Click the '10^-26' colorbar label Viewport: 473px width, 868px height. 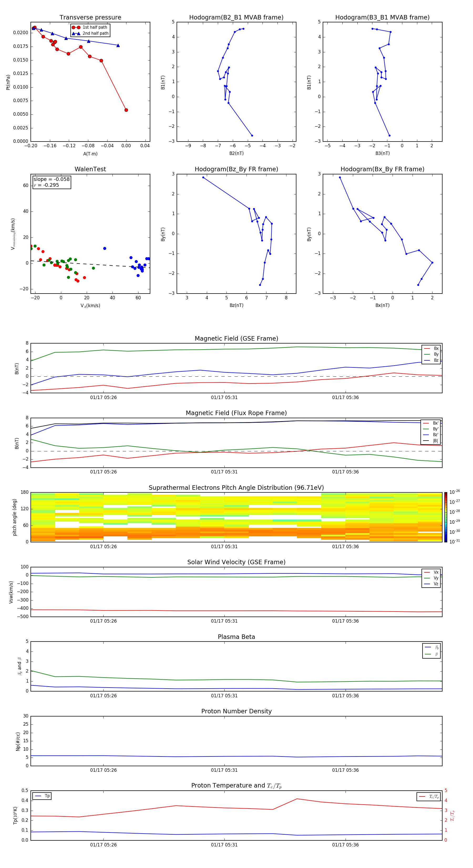coord(455,492)
